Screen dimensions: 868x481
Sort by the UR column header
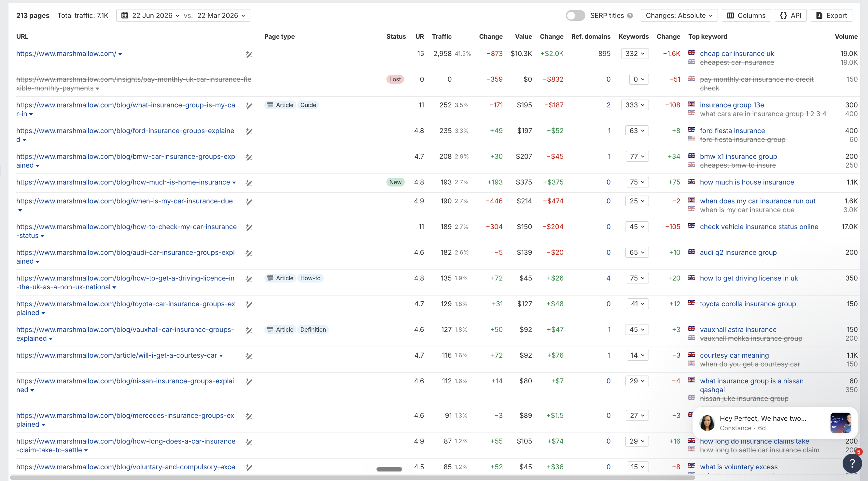[x=419, y=36]
